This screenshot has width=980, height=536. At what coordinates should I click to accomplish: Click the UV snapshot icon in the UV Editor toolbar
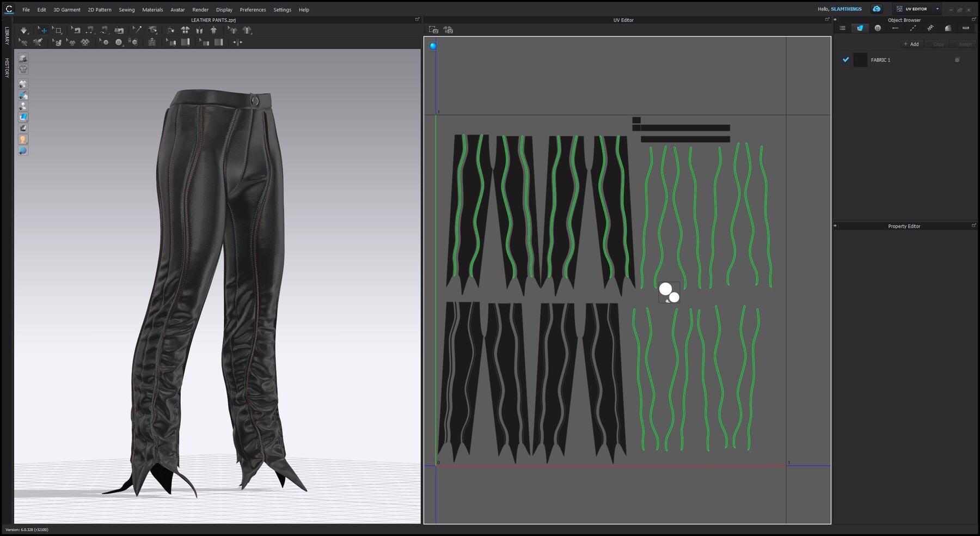tap(433, 31)
